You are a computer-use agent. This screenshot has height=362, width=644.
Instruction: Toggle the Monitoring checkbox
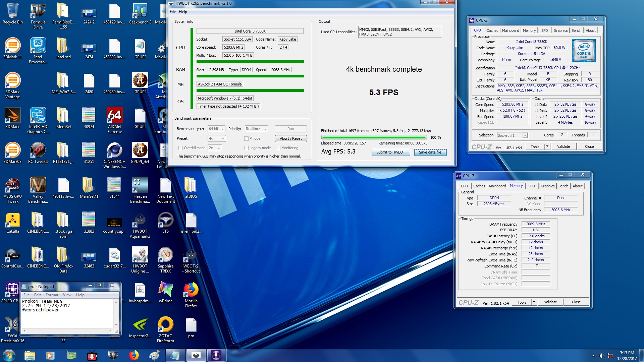(x=278, y=148)
